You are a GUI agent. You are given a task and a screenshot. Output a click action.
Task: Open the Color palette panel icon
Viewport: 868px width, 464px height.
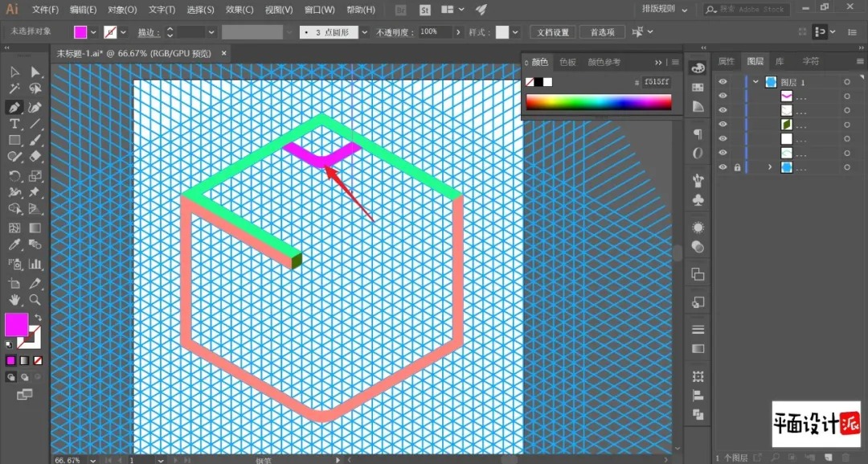click(698, 68)
